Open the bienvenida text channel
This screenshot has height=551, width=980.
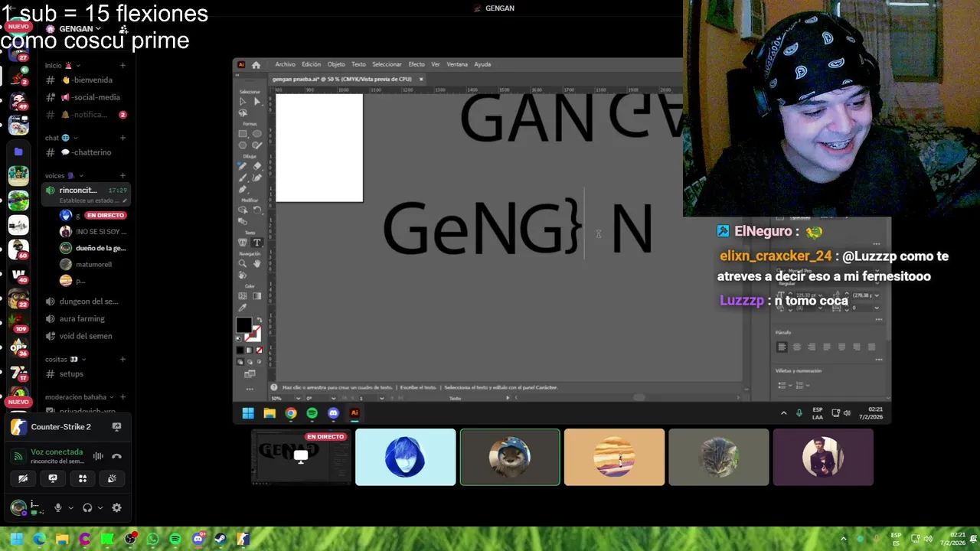point(86,80)
